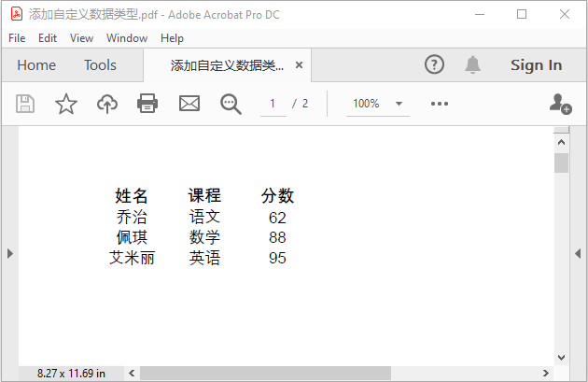588x382 pixels.
Task: Open the help question mark icon
Action: pyautogui.click(x=434, y=64)
